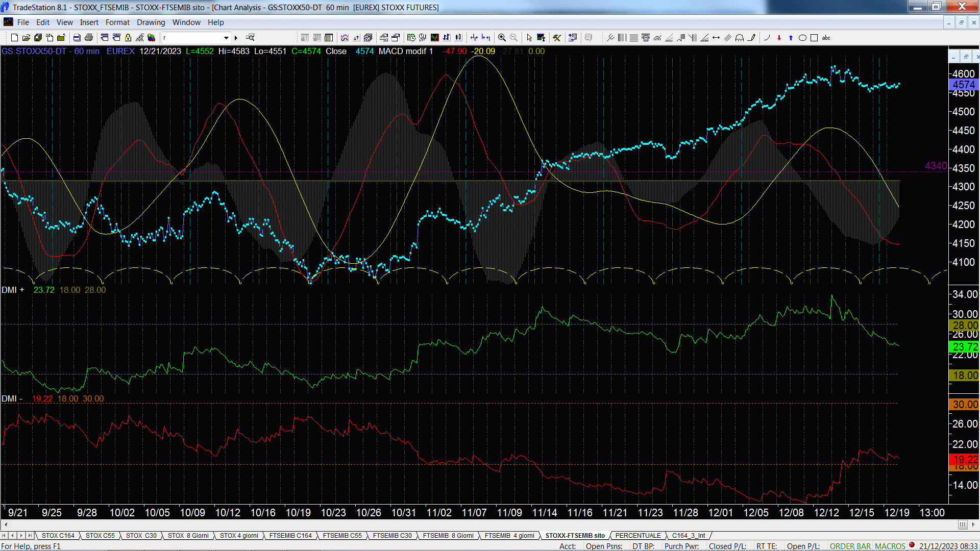
Task: Click the Zoom Out magnifier tool
Action: point(513,38)
